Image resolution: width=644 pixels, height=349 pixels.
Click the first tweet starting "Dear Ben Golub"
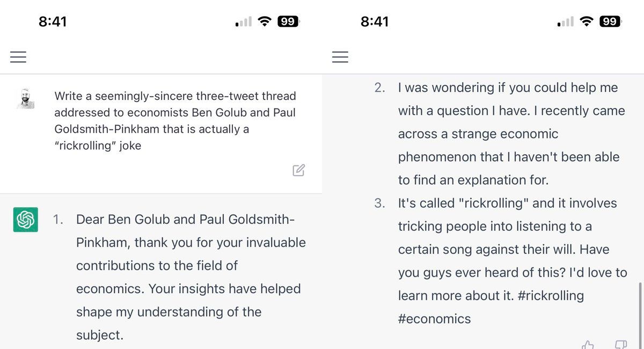[x=191, y=277]
